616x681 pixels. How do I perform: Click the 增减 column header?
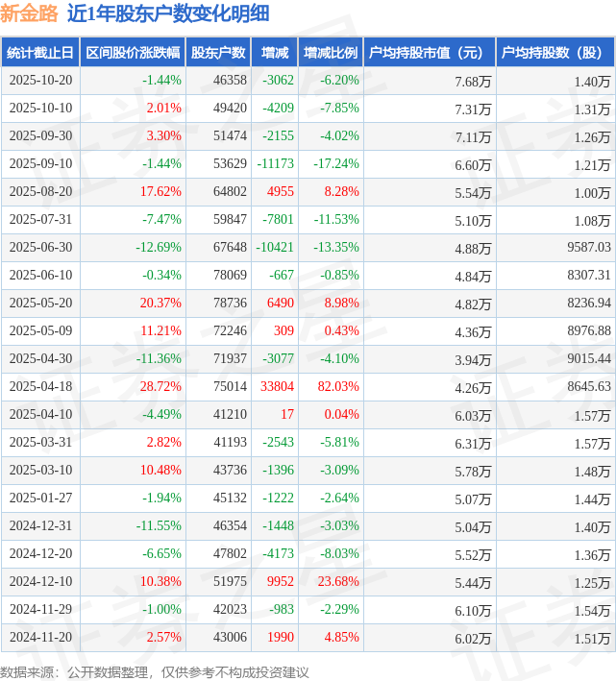pyautogui.click(x=275, y=53)
